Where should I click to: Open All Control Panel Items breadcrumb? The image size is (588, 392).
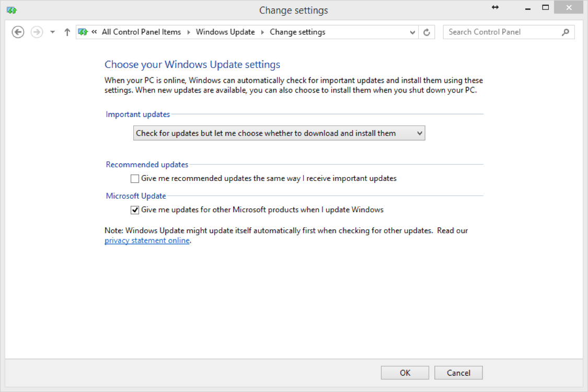[141, 32]
